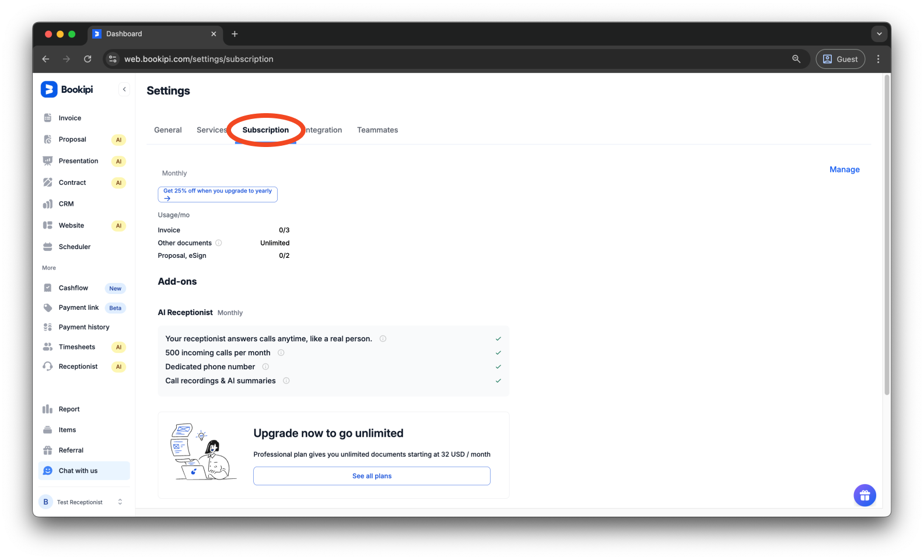Collapse the sidebar with the chevron button
924x560 pixels.
tap(124, 89)
